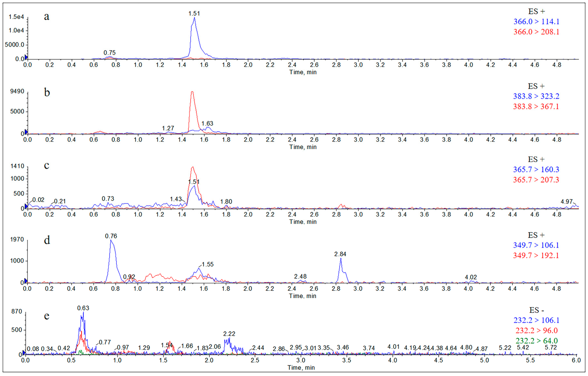Click the blue 366.0 > 114.1 legend entry
The image size is (588, 376).
click(536, 22)
